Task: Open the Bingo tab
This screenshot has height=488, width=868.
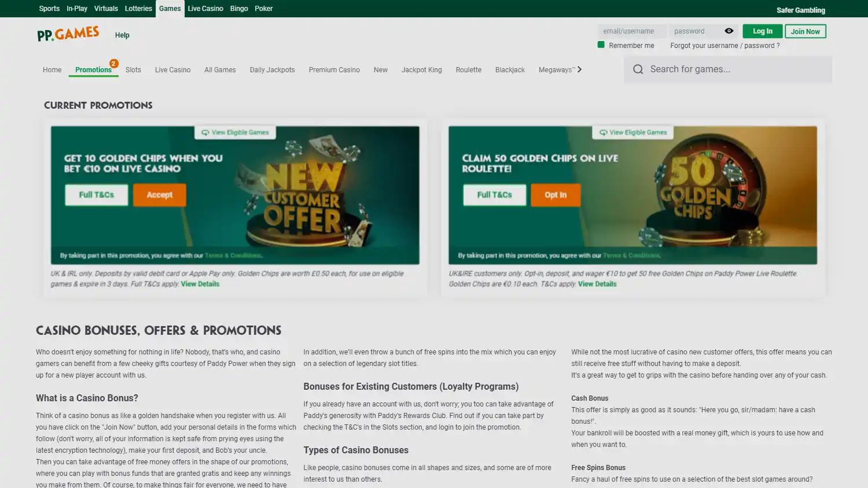Action: tap(239, 9)
